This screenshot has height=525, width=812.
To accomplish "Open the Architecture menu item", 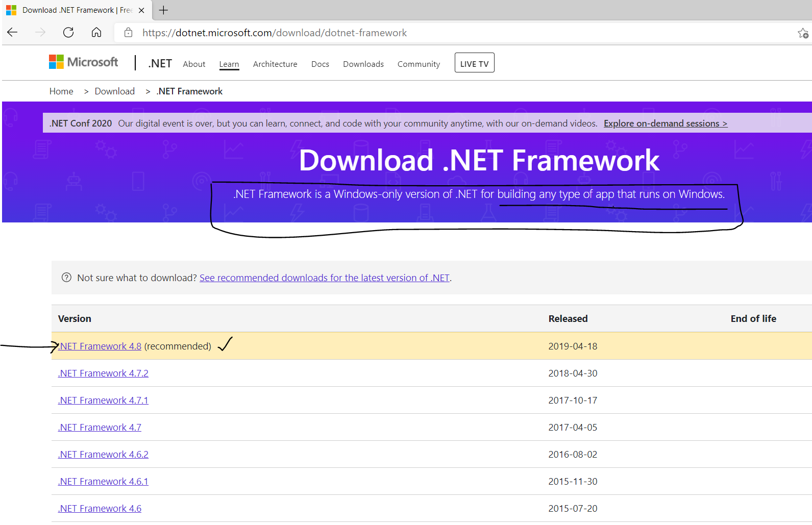I will [x=275, y=64].
